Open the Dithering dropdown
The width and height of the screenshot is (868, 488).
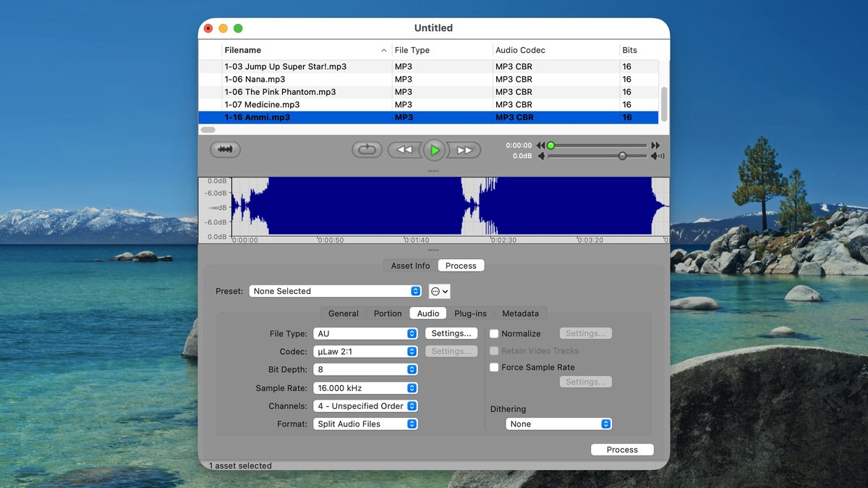point(558,424)
